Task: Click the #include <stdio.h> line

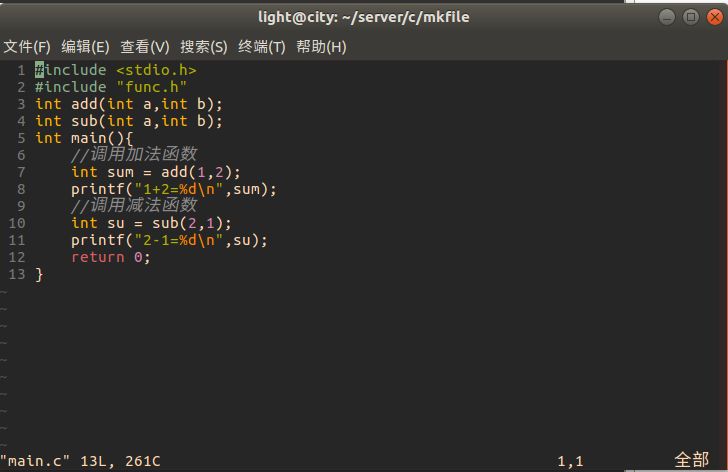Action: [x=116, y=70]
